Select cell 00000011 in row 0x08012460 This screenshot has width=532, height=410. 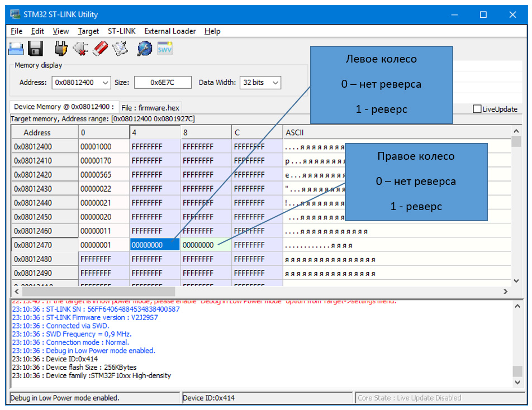[104, 231]
